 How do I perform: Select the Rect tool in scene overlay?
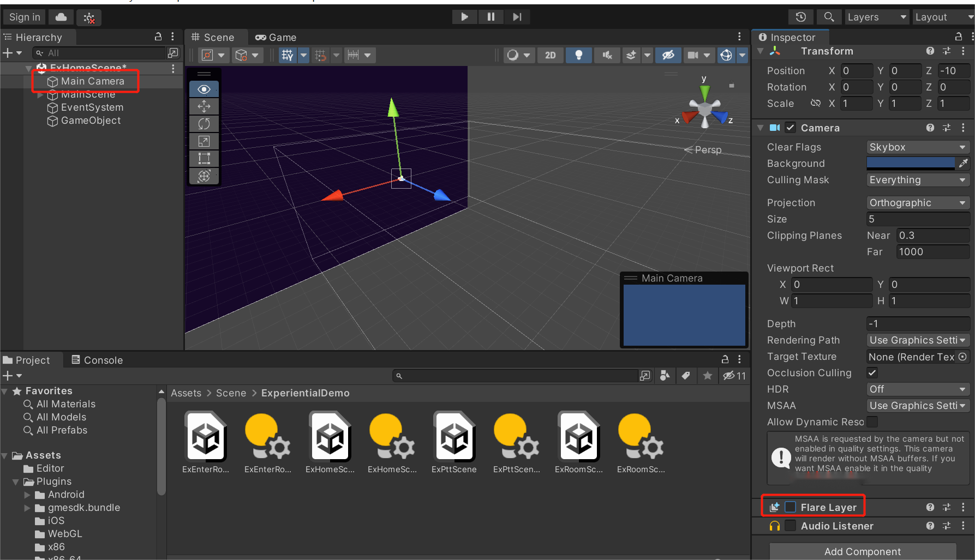204,159
